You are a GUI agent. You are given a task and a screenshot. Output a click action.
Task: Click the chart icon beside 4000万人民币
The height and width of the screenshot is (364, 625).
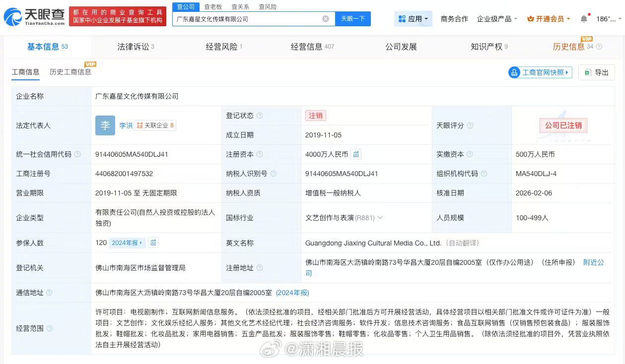point(356,154)
